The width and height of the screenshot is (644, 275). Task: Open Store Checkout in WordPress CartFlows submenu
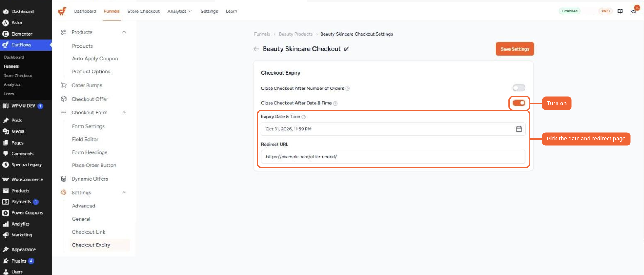pos(18,75)
